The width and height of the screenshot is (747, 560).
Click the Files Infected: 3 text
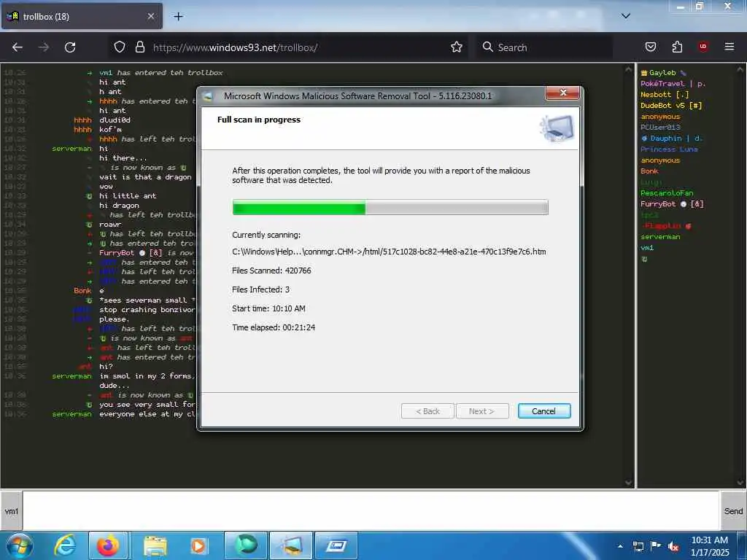coord(260,289)
